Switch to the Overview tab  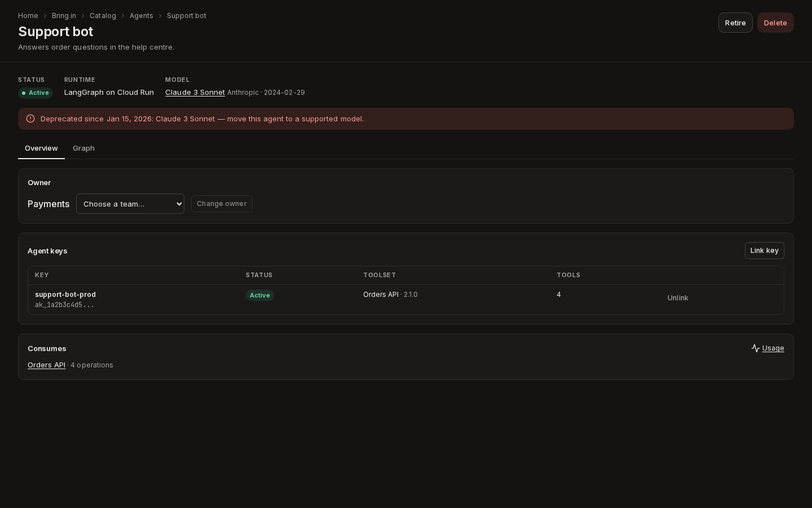[x=41, y=148]
